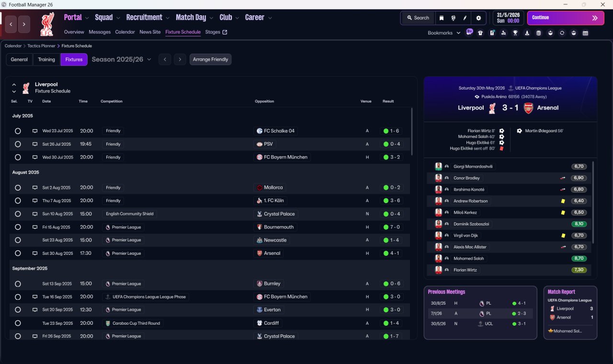
Task: Select radio button for 1. FC Köln fixture
Action: point(18,201)
